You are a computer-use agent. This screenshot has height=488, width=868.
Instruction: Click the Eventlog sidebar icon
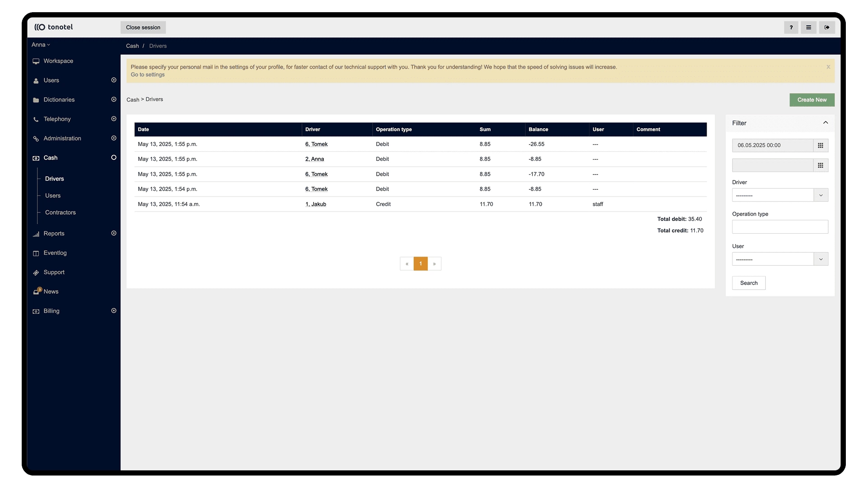pyautogui.click(x=36, y=253)
